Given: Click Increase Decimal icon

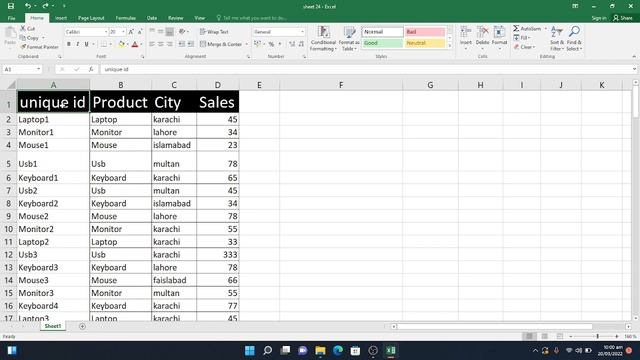Looking at the screenshot, I should 292,44.
